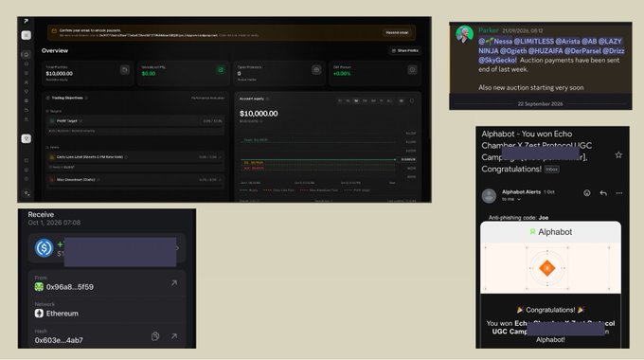Click the Alphabot Alerts sender name
The image size is (644, 360).
coord(521,192)
